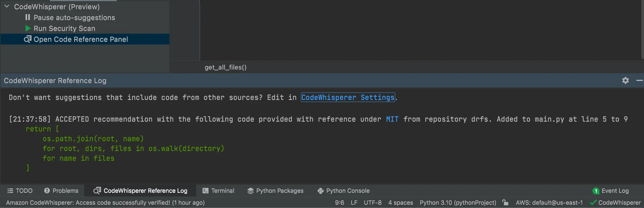This screenshot has height=208, width=644.
Task: Click the editor vertical scrollbar
Action: point(642,29)
